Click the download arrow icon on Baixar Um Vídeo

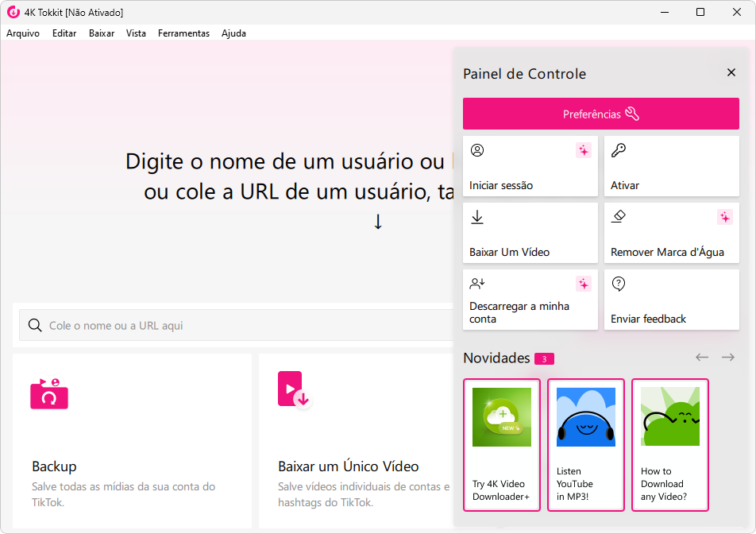pos(477,217)
